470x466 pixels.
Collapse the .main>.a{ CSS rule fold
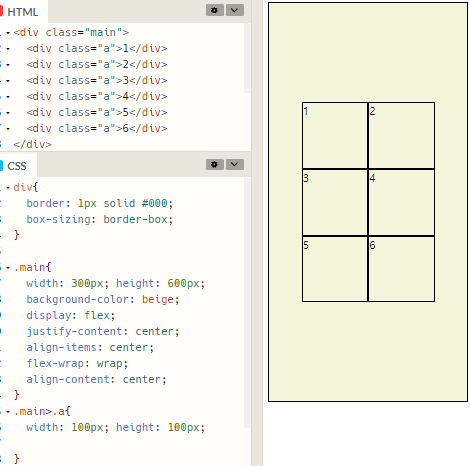[8, 412]
